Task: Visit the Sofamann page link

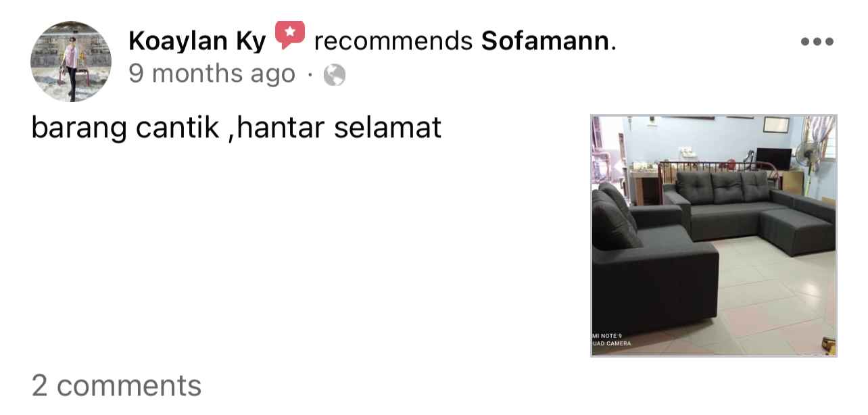Action: [x=545, y=42]
